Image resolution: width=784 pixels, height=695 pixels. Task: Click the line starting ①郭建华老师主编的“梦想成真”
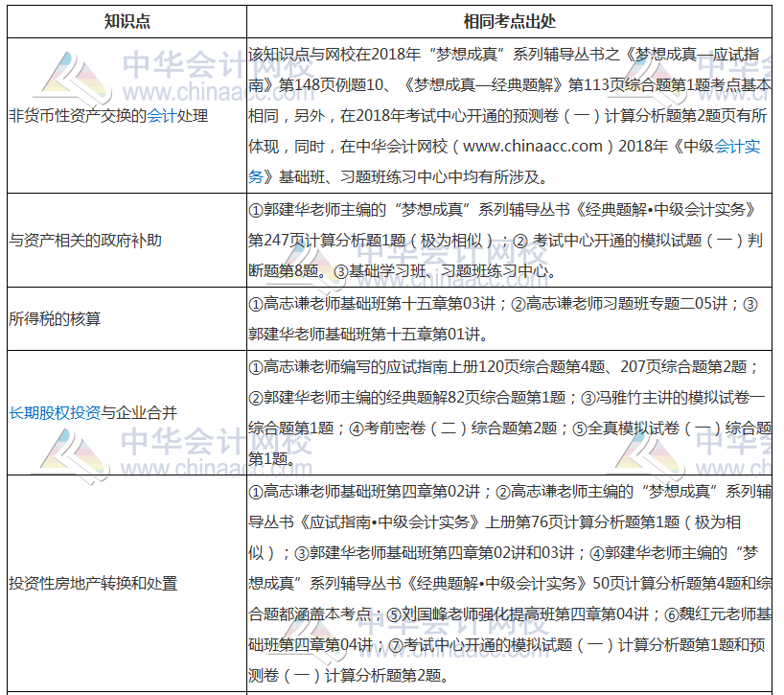tap(502, 210)
